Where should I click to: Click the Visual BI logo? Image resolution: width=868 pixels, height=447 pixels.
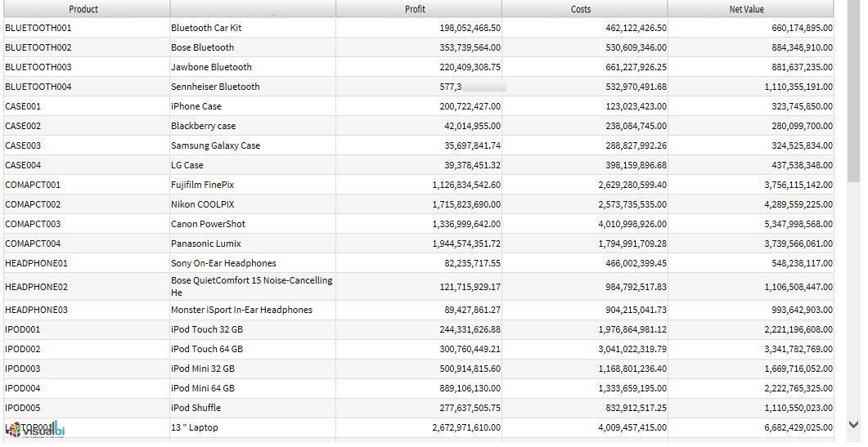point(37,430)
